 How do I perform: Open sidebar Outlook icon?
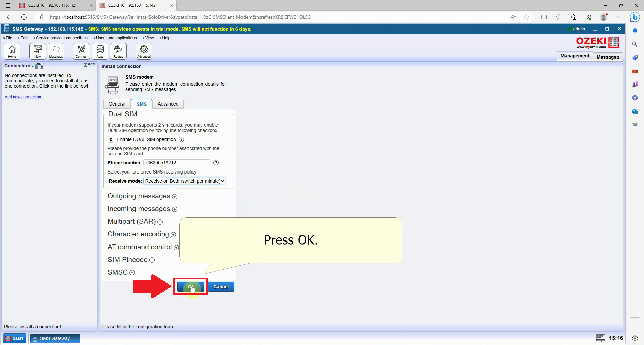(635, 111)
